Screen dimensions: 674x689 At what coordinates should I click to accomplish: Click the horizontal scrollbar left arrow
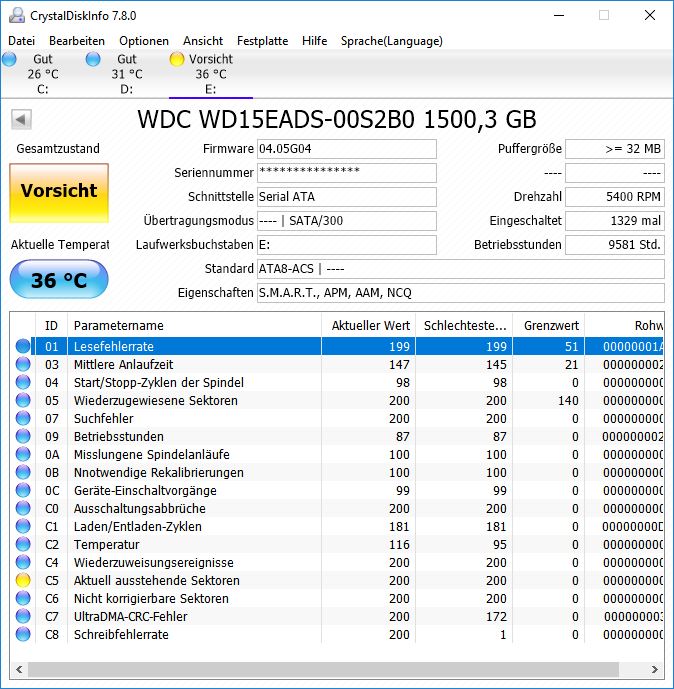(19, 670)
